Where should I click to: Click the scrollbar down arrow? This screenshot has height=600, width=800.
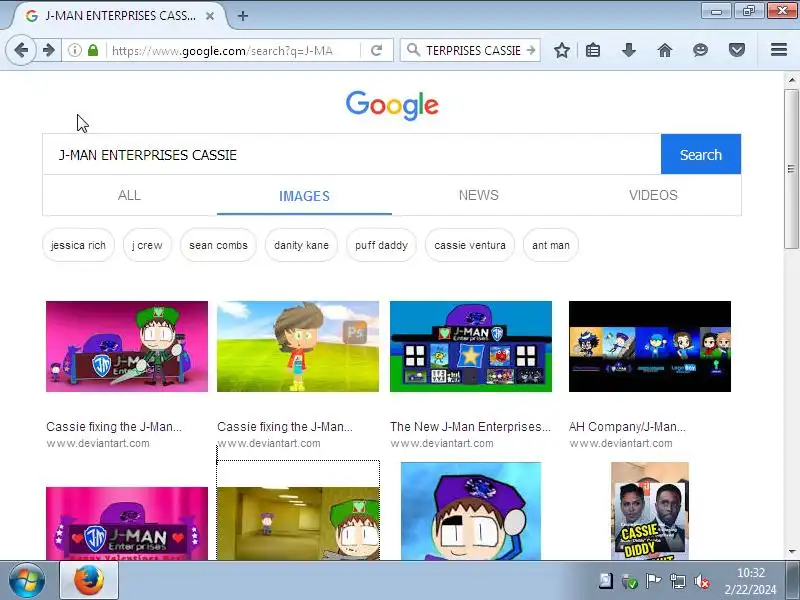pos(791,552)
